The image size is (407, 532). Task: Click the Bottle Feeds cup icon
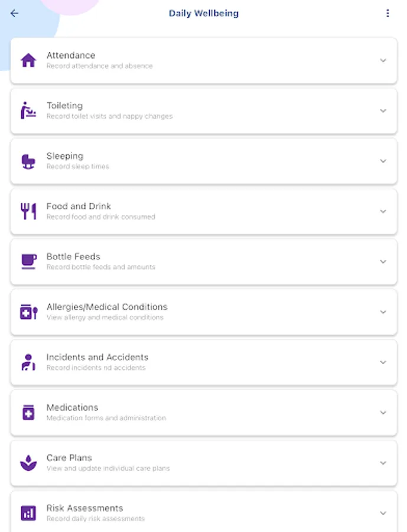coord(28,261)
